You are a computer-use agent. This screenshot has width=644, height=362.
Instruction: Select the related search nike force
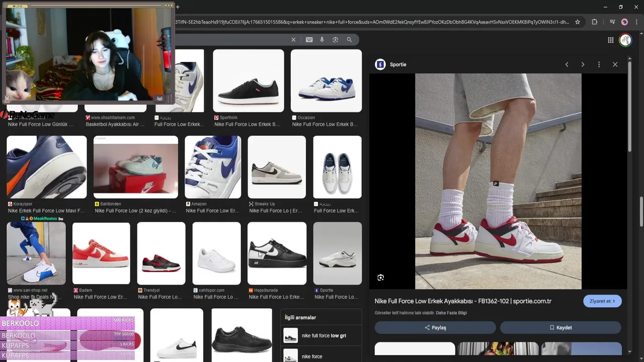click(x=320, y=356)
